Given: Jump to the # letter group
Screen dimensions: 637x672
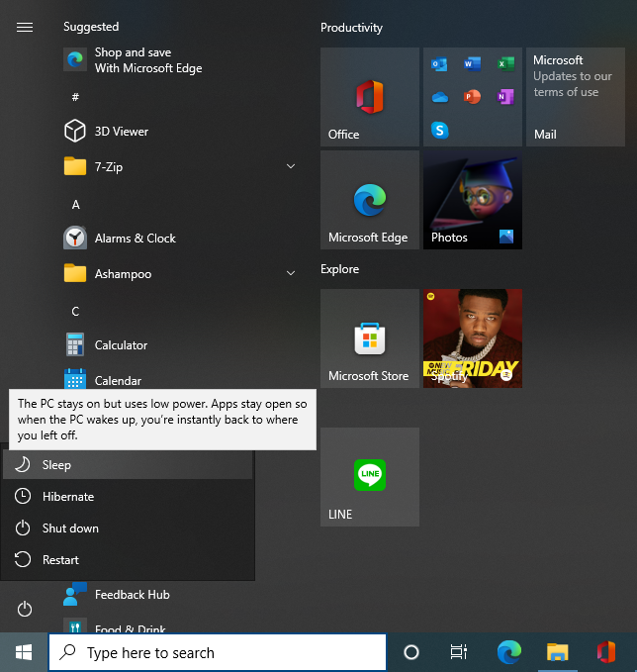Looking at the screenshot, I should pyautogui.click(x=75, y=97).
